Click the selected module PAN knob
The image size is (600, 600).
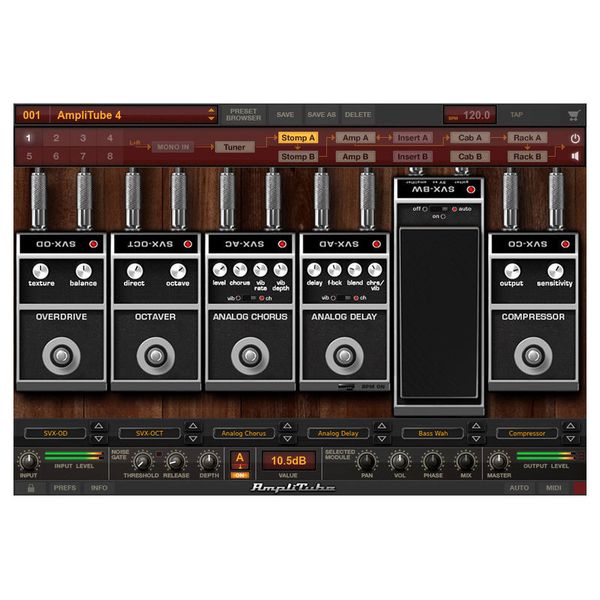pos(367,461)
